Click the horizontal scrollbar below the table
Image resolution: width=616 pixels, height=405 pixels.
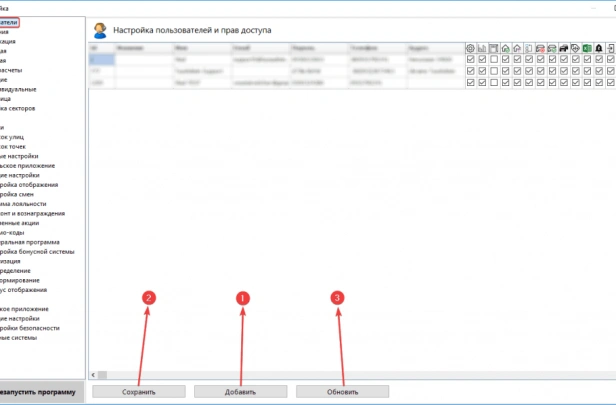point(350,374)
